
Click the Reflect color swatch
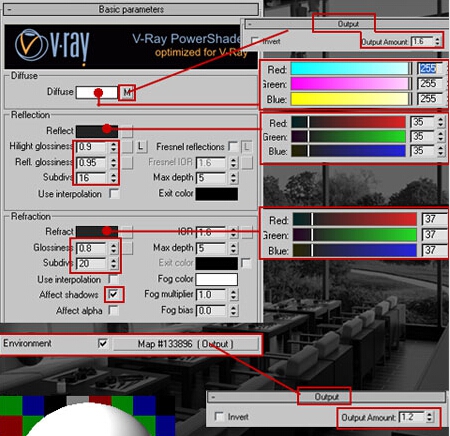[97, 131]
